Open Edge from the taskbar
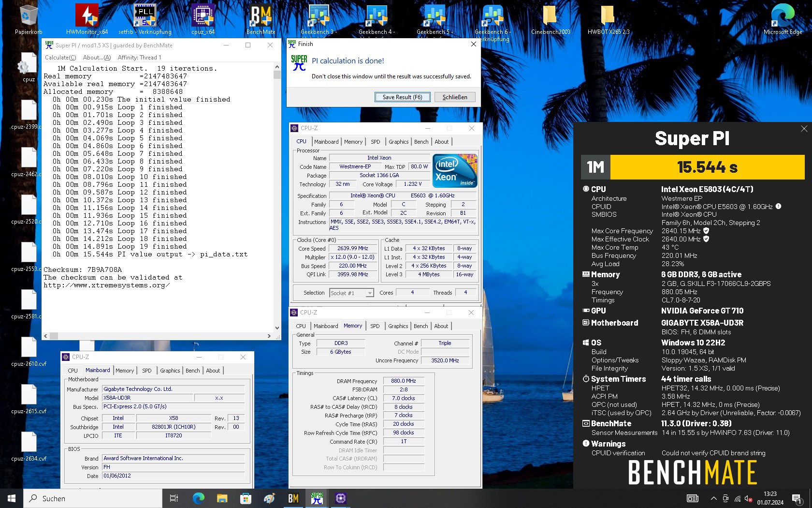812x508 pixels. (x=198, y=498)
